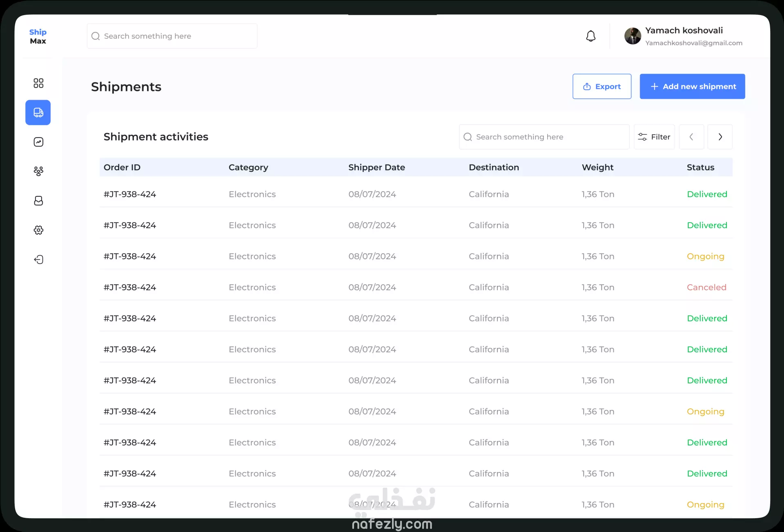Open the Filter options
784x532 pixels.
pyautogui.click(x=654, y=137)
